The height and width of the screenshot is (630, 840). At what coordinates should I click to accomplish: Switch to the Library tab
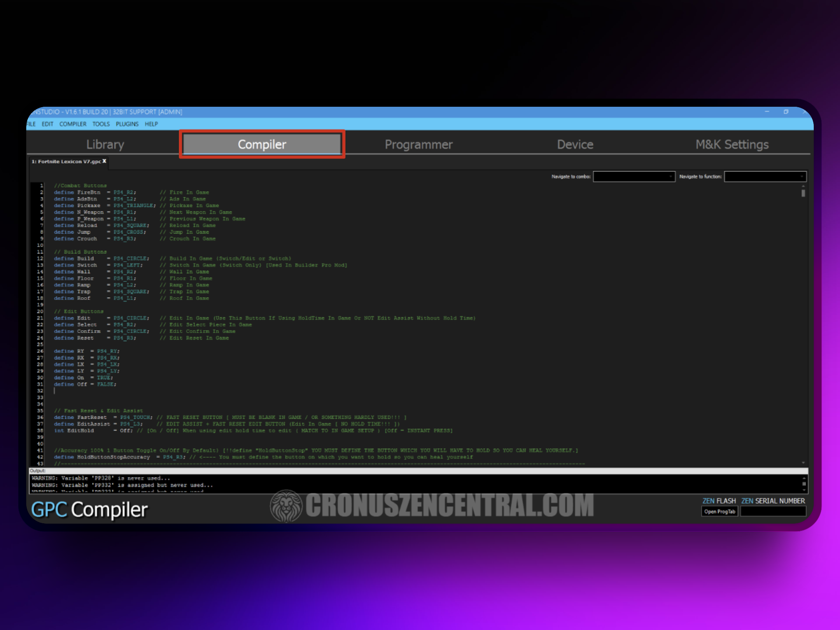pos(105,144)
